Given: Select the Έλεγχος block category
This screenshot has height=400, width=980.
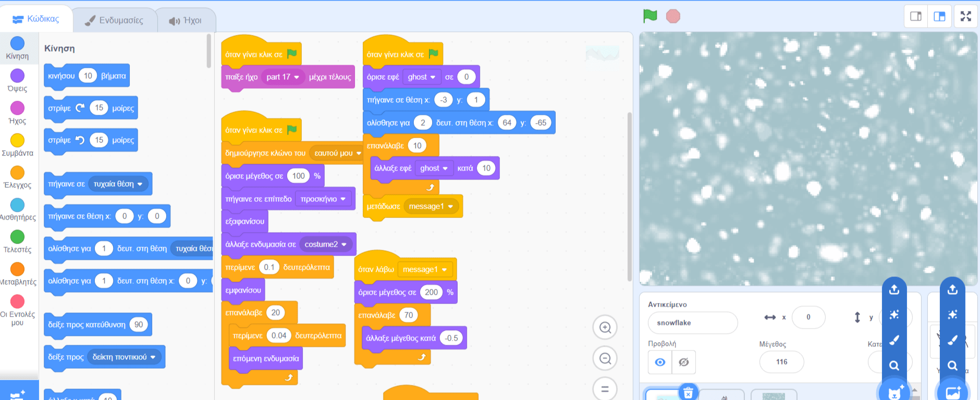Looking at the screenshot, I should [17, 177].
